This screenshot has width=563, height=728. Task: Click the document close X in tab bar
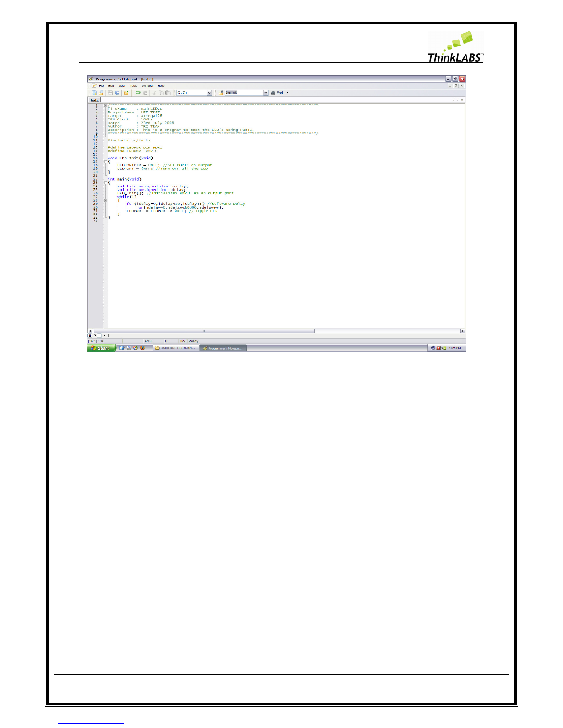(462, 100)
